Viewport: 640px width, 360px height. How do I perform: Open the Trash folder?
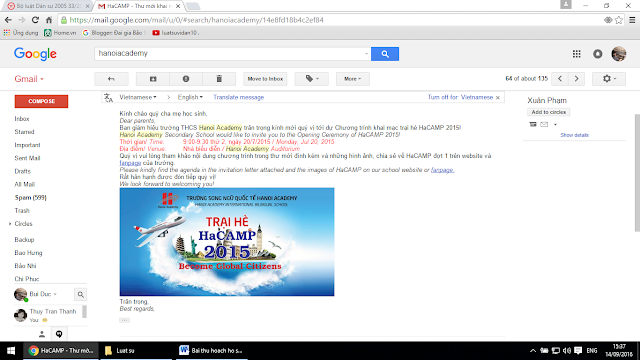click(x=22, y=211)
